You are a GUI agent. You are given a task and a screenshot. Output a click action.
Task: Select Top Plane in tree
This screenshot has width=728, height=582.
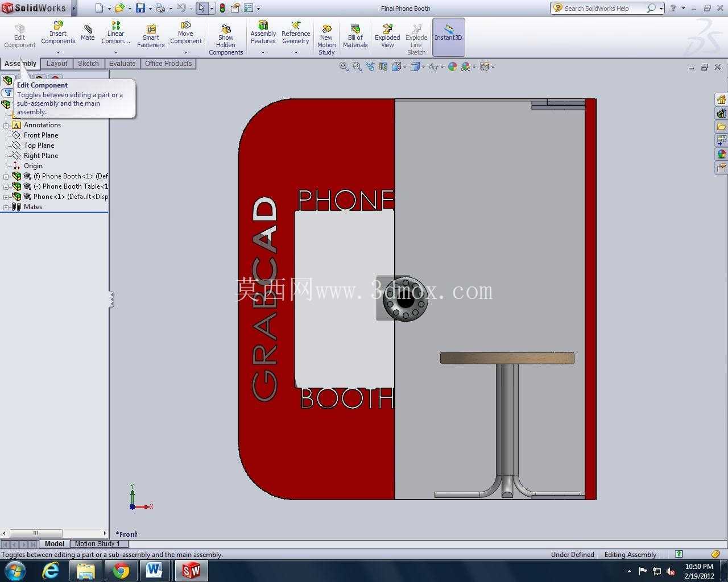click(x=39, y=145)
